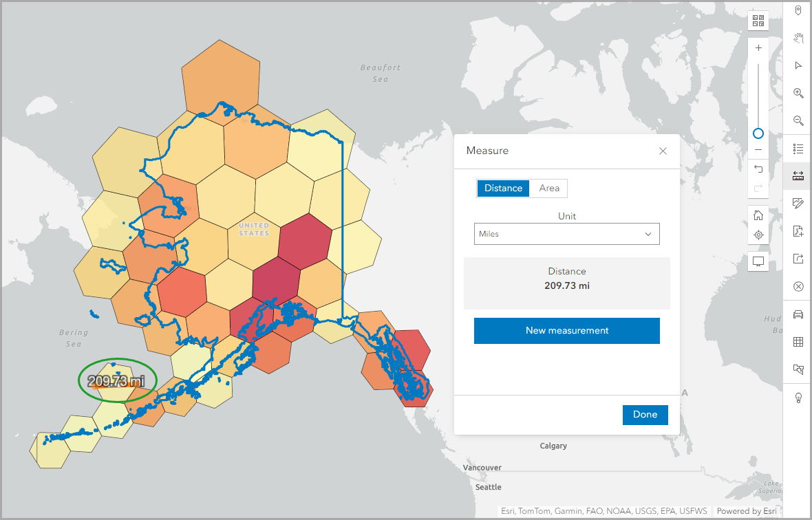
Task: Select the Distance measurement tab
Action: 503,188
